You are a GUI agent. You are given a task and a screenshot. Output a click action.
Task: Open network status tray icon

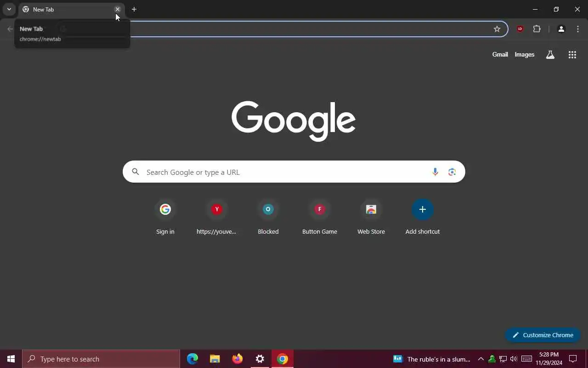pyautogui.click(x=503, y=359)
